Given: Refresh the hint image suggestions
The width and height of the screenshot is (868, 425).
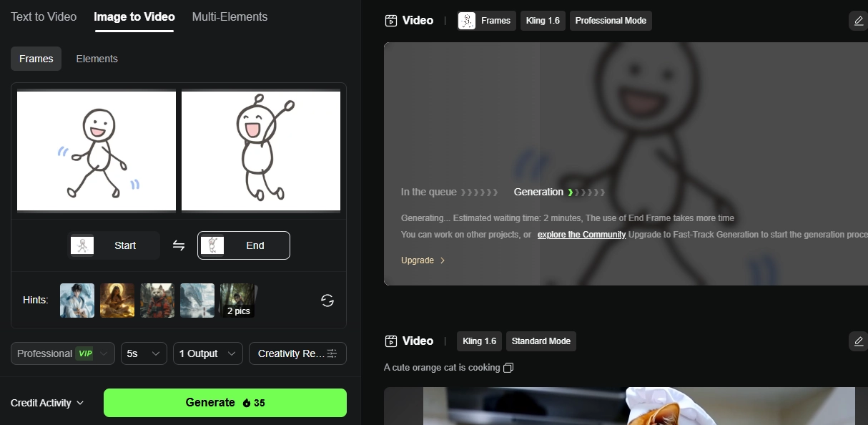Looking at the screenshot, I should tap(327, 301).
